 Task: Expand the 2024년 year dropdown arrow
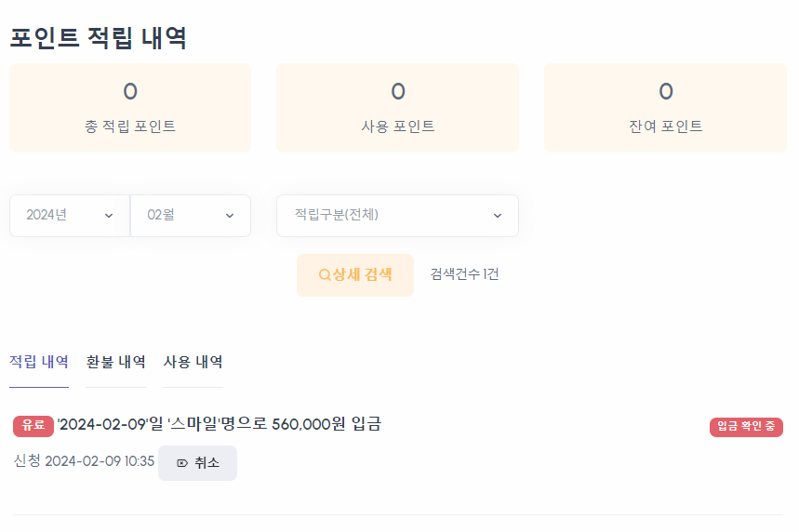pos(109,216)
